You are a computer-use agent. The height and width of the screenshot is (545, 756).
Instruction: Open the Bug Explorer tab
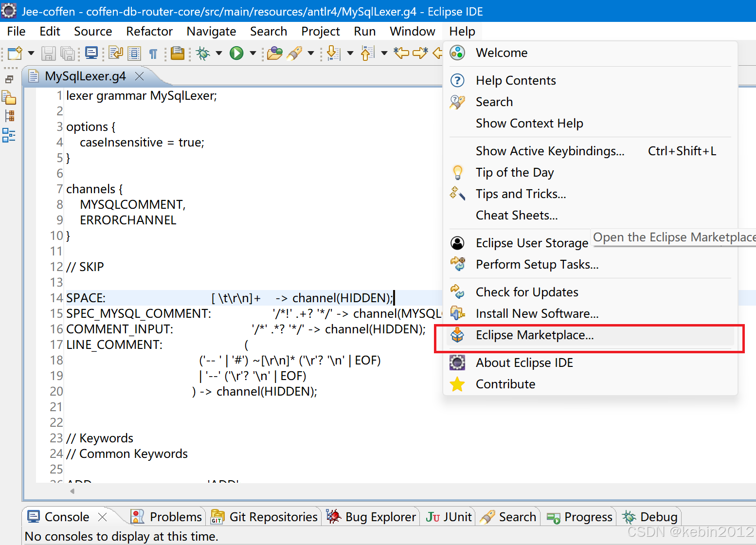371,517
